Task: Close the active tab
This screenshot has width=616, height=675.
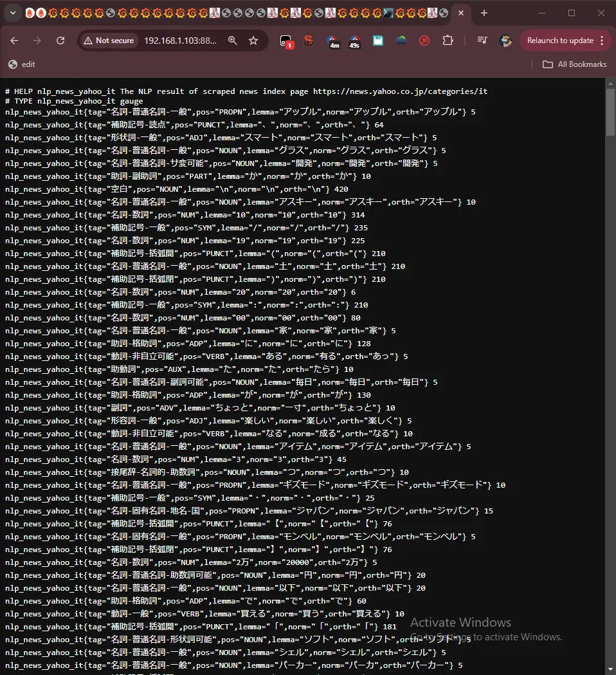Action: click(461, 13)
